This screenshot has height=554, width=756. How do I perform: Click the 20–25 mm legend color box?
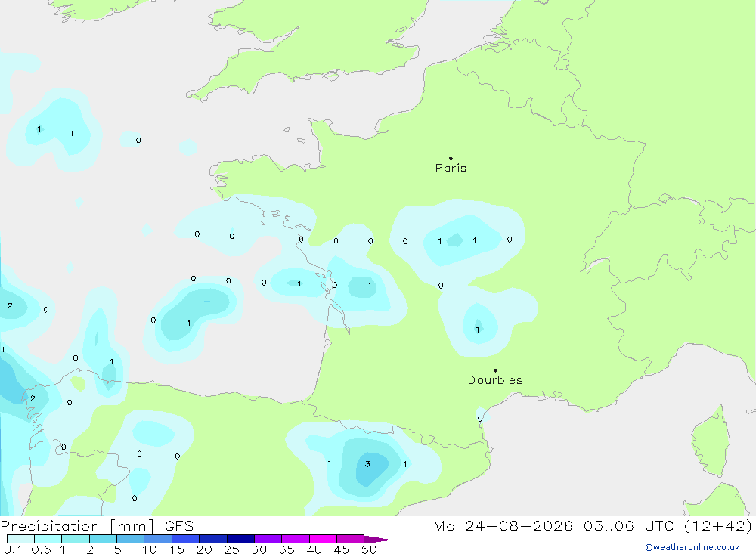[212, 539]
